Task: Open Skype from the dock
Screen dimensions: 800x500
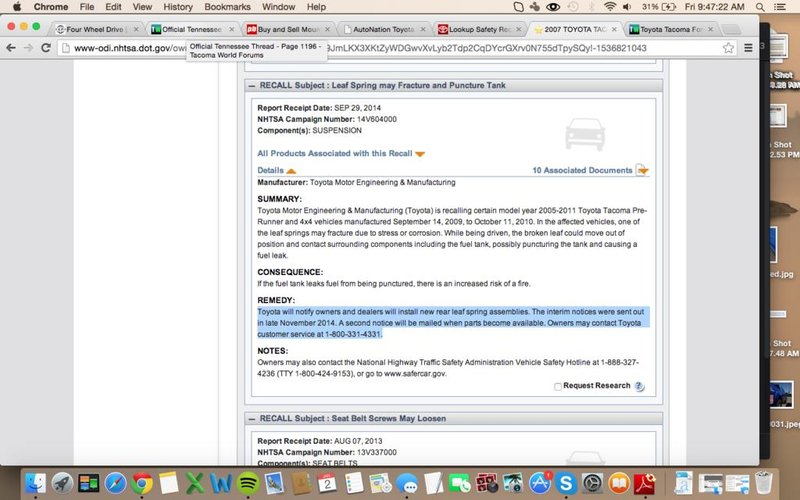Action: click(x=566, y=483)
